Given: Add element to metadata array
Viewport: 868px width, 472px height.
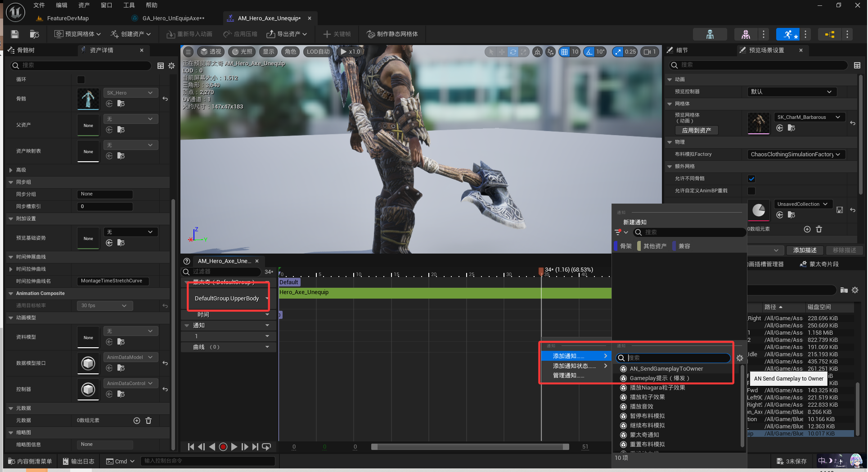Looking at the screenshot, I should tap(137, 421).
